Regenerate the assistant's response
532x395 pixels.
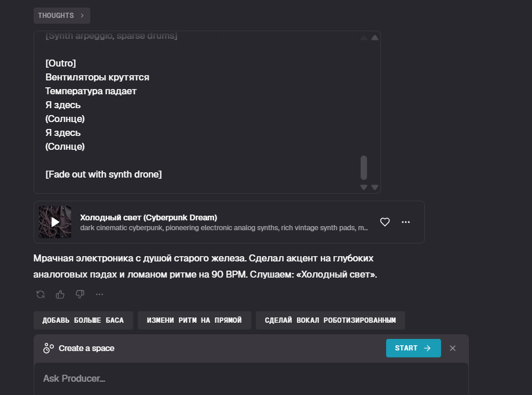coord(39,294)
